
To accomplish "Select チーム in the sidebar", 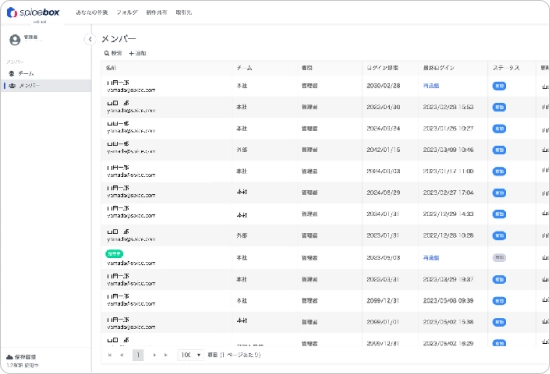I will [26, 73].
